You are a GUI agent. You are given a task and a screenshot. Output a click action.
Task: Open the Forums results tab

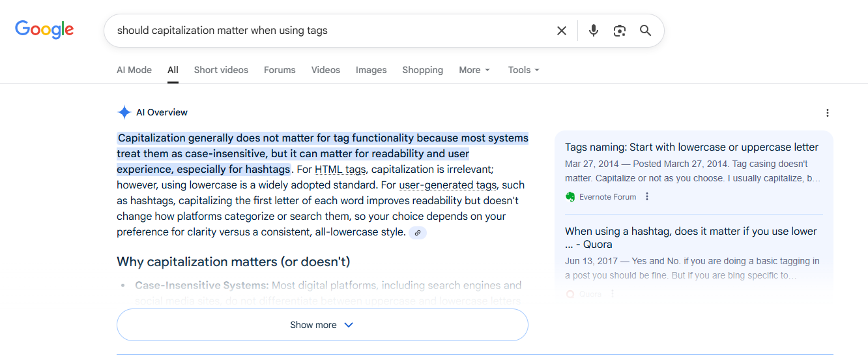pyautogui.click(x=280, y=70)
